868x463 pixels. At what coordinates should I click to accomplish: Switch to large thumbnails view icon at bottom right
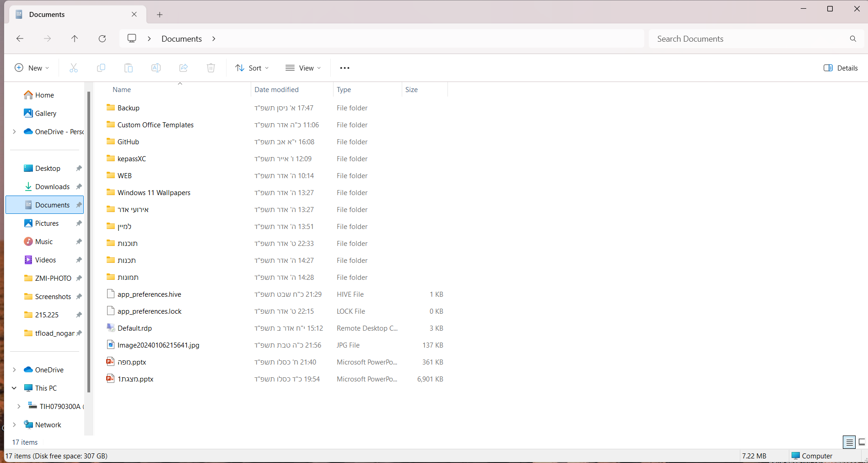(862, 442)
